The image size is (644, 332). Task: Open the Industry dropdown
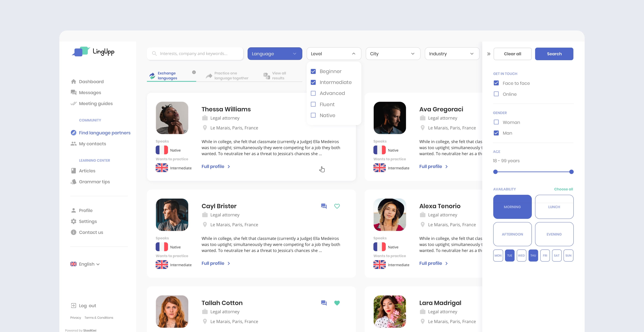452,53
